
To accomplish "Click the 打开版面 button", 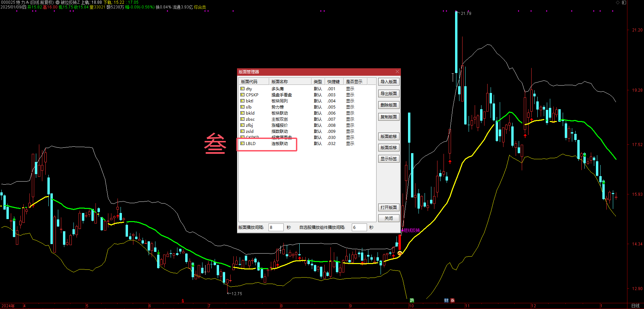I will [x=389, y=208].
